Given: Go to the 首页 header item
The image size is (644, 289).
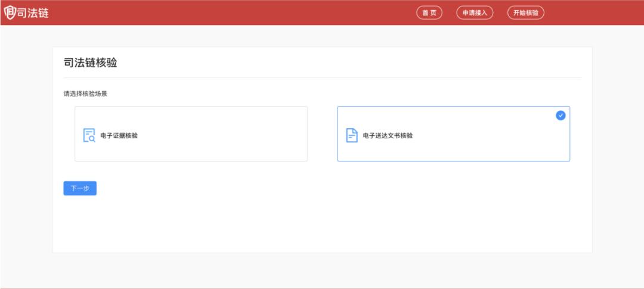Looking at the screenshot, I should click(x=429, y=13).
